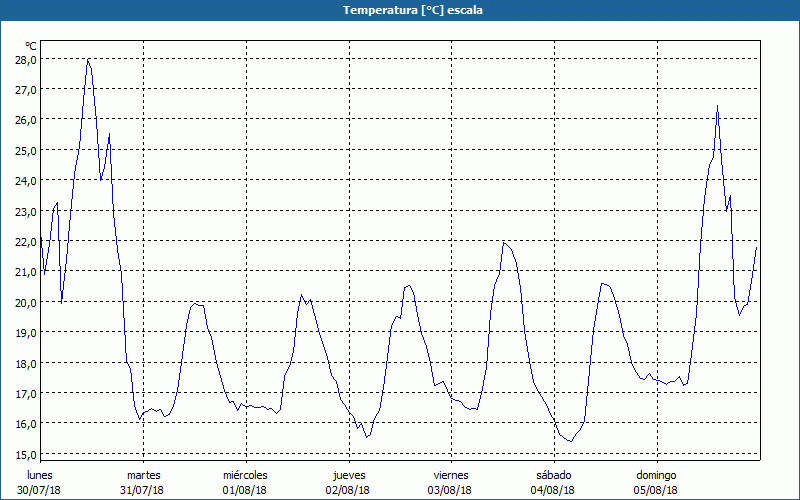
Task: Click the date 05/08/18
Action: (656, 490)
